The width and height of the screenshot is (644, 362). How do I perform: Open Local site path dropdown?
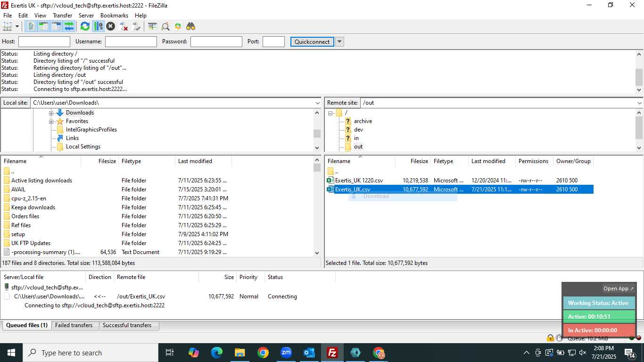tap(317, 103)
